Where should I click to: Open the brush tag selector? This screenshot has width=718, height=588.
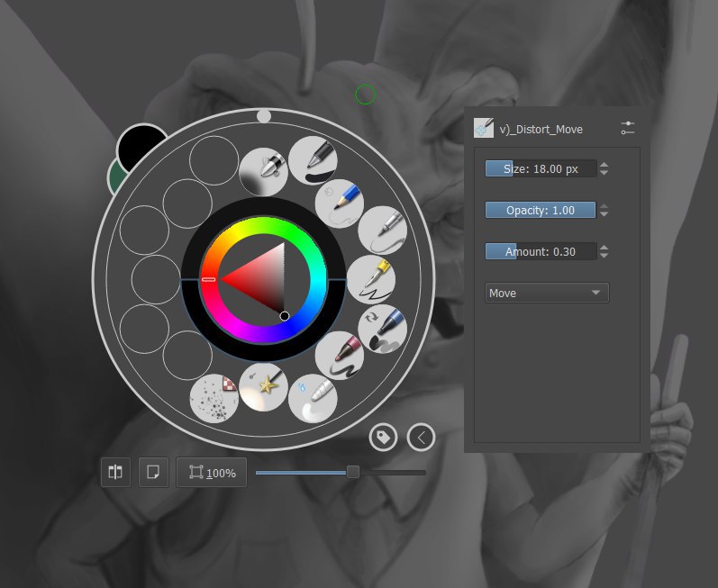click(x=383, y=438)
